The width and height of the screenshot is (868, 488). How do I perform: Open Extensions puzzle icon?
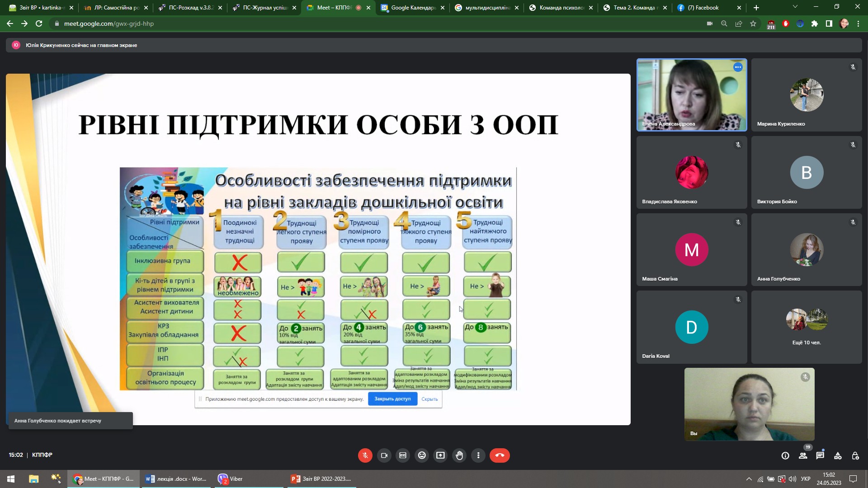pos(815,23)
